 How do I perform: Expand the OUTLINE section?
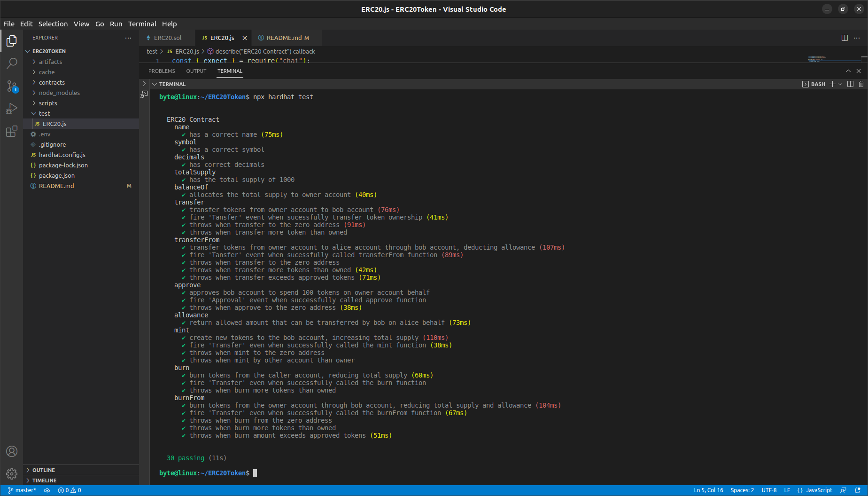(81, 470)
